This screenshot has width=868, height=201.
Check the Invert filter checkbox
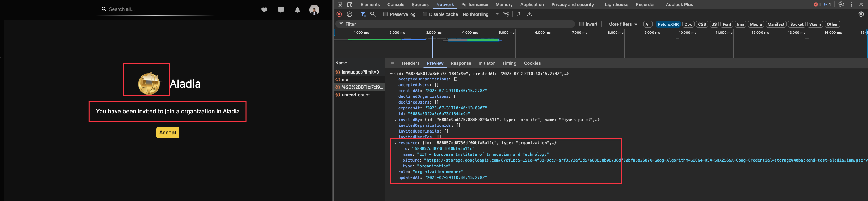pyautogui.click(x=582, y=24)
